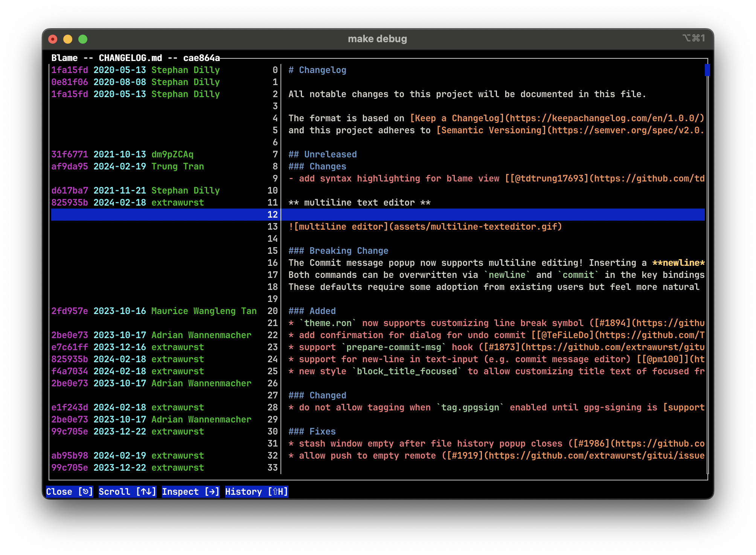Click the 'do not allow tagging when tag.gpgsign' line
This screenshot has width=756, height=555.
[x=497, y=407]
